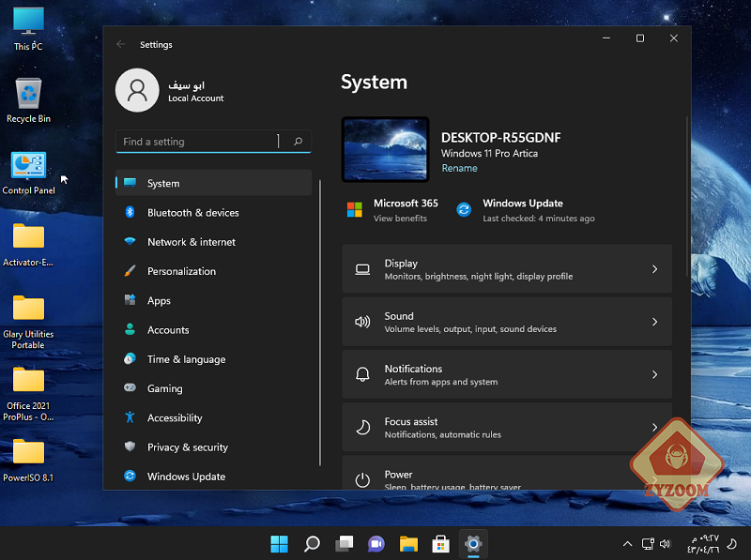Open the Power settings row
This screenshot has height=560, width=751.
click(x=507, y=473)
